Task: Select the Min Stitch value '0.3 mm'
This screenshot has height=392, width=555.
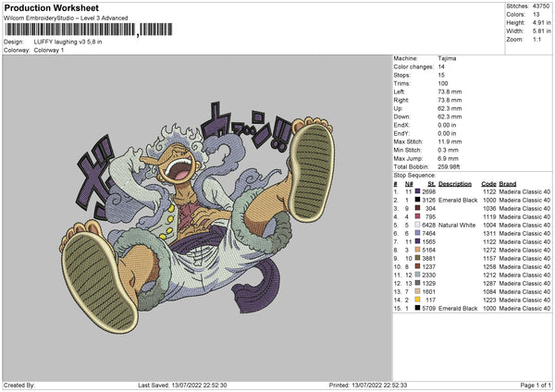Action: 448,150
